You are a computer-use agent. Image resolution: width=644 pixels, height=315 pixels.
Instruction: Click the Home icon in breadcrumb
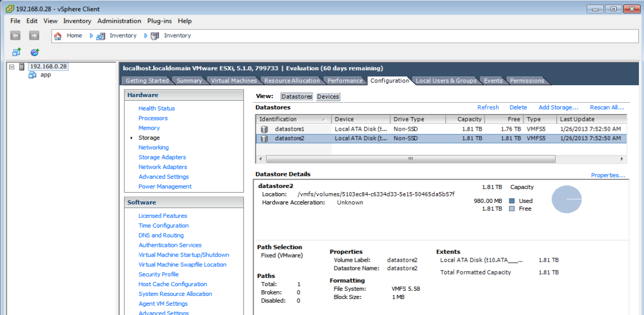tap(58, 36)
